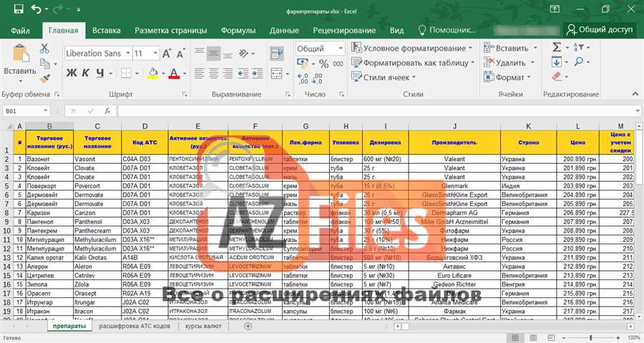Click the Общий доступ button
The width and height of the screenshot is (644, 343).
pyautogui.click(x=600, y=29)
